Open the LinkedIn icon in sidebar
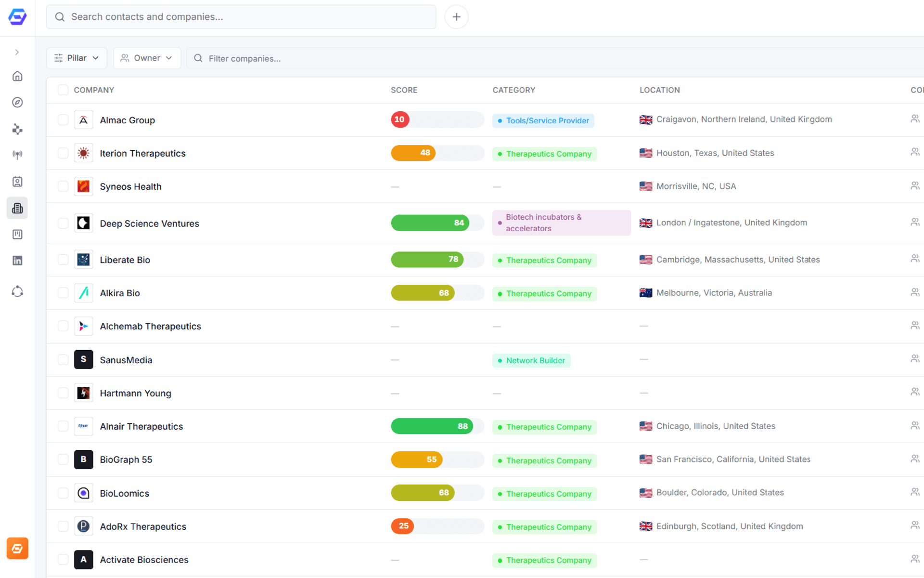This screenshot has height=578, width=924. 17,261
